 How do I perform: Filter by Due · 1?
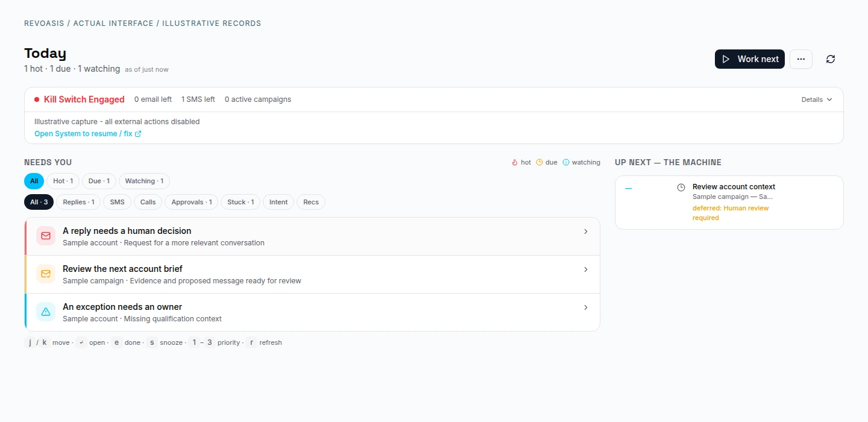(99, 181)
